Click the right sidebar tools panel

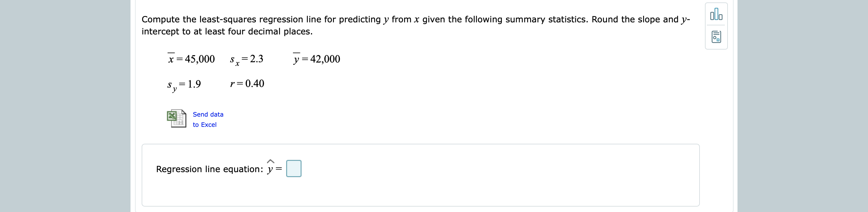[x=716, y=26]
